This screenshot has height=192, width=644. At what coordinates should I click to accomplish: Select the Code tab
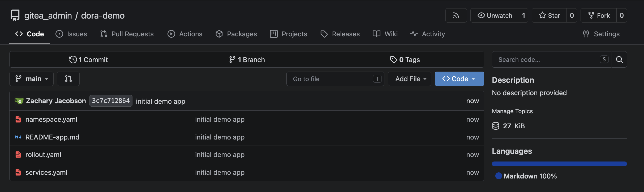coord(29,34)
